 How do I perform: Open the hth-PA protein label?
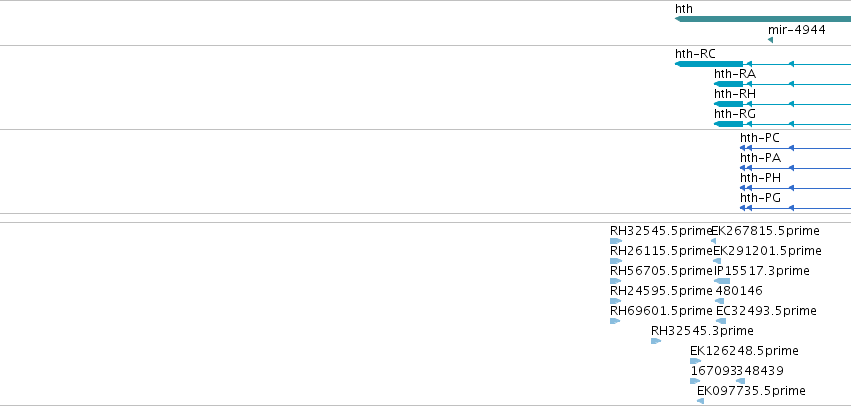(x=760, y=158)
